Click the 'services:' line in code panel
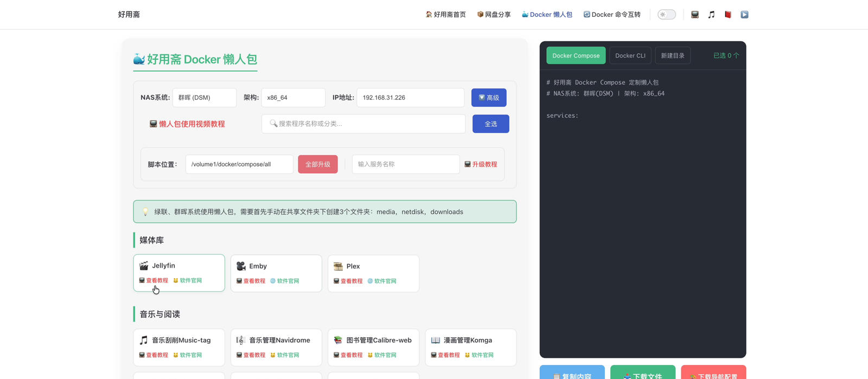This screenshot has width=868, height=379. tap(562, 116)
